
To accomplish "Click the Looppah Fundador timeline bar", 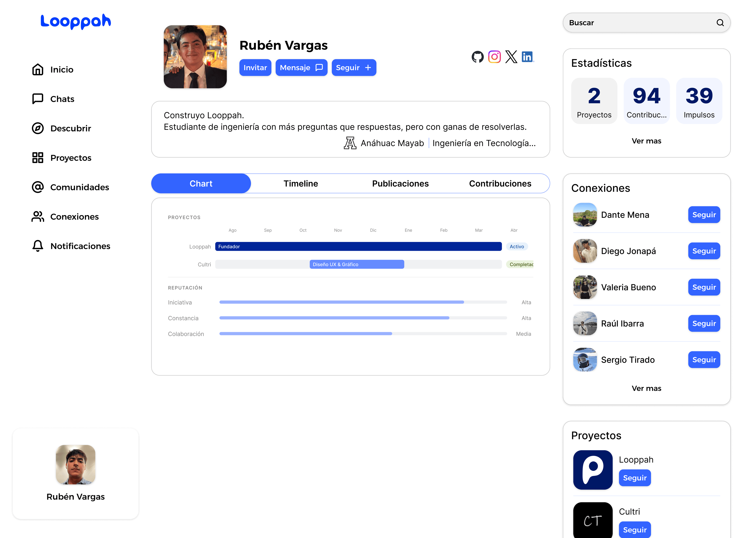I will 358,246.
